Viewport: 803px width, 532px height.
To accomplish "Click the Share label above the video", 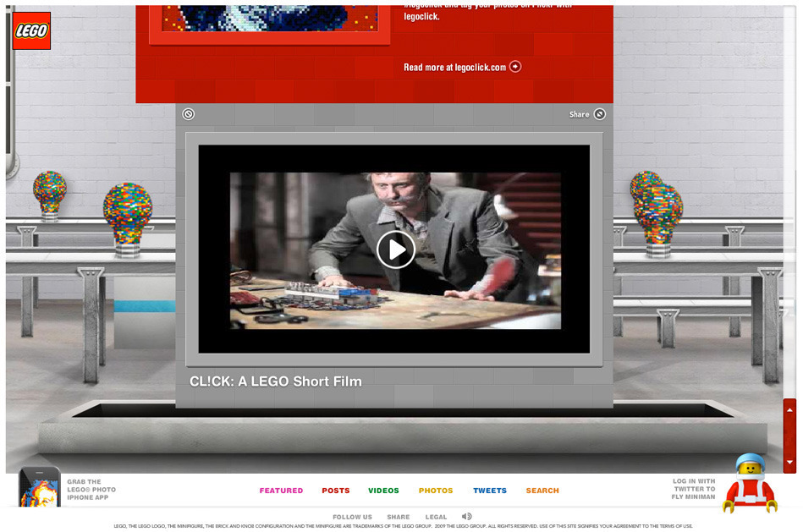I will [x=580, y=115].
